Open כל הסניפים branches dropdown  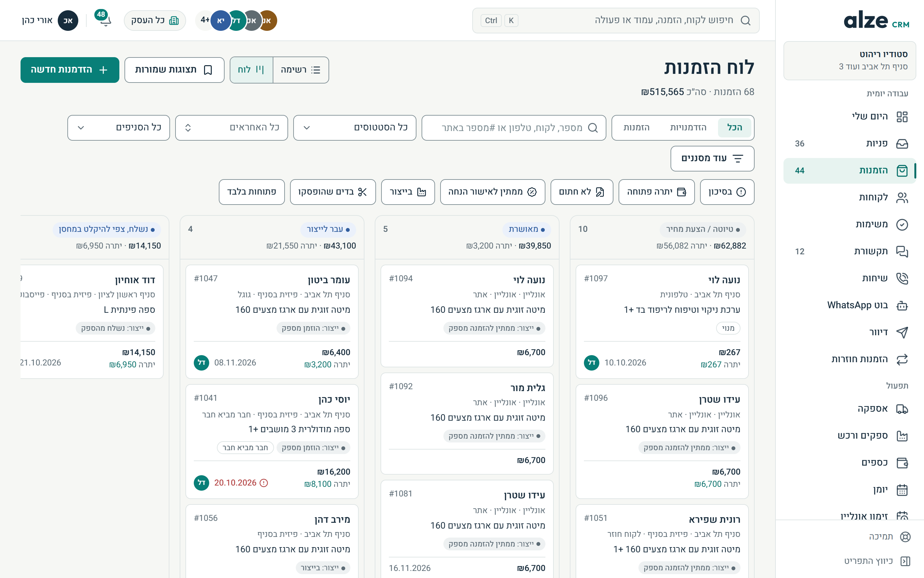coord(118,128)
